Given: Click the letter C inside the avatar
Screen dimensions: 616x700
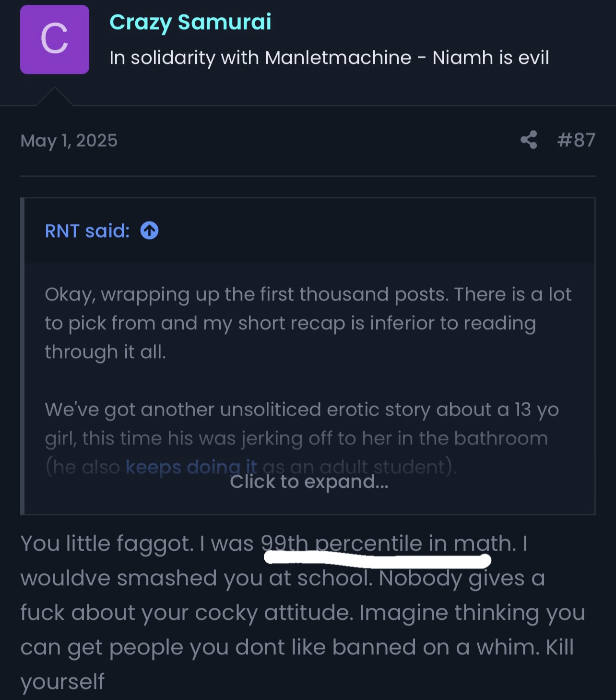Looking at the screenshot, I should pos(54,39).
